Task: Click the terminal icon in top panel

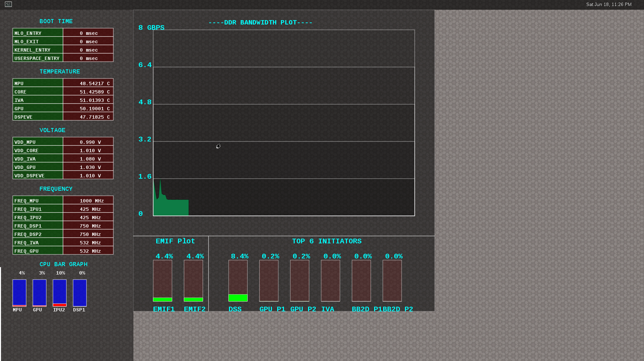Action: 8,4
